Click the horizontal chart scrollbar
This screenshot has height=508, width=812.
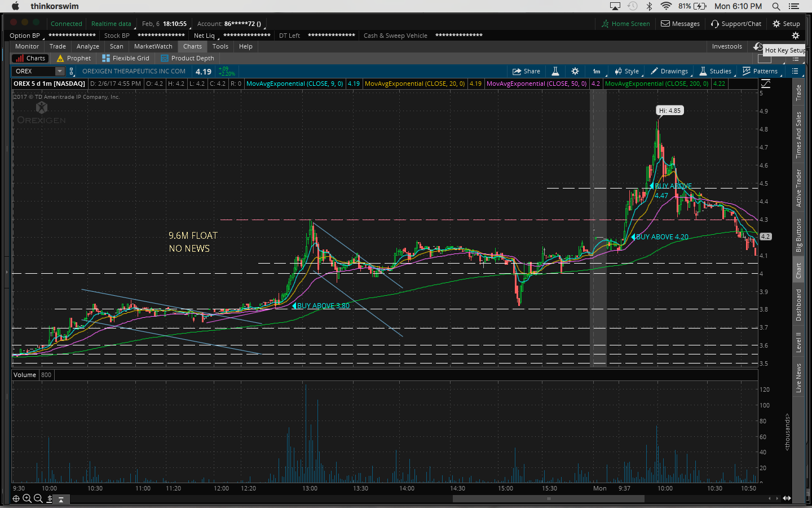[x=548, y=498]
